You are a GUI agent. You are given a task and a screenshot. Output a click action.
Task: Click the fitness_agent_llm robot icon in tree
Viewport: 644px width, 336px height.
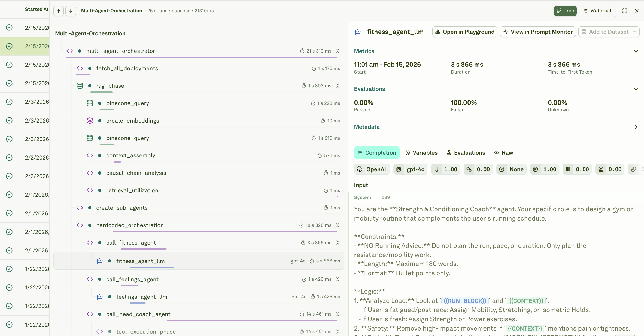tap(100, 261)
